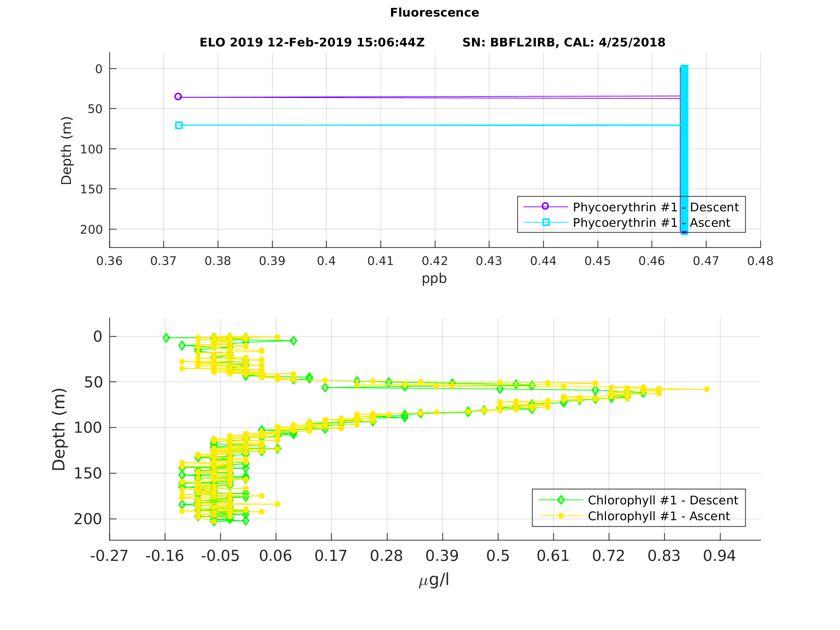Click 'Depth (m)' label of Chlorophyll plot
The height and width of the screenshot is (630, 840).
(59, 429)
